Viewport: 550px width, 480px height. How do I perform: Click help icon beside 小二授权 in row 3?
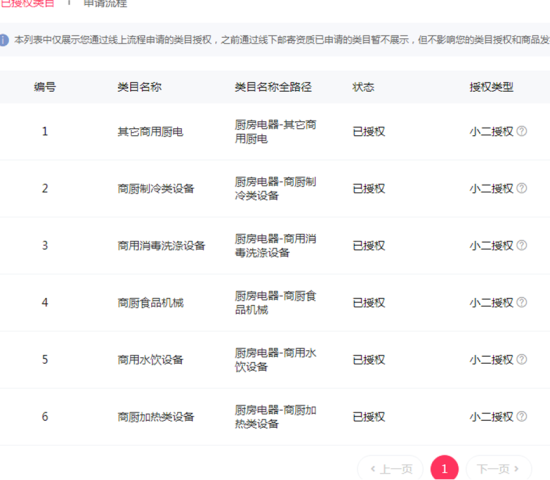click(522, 245)
